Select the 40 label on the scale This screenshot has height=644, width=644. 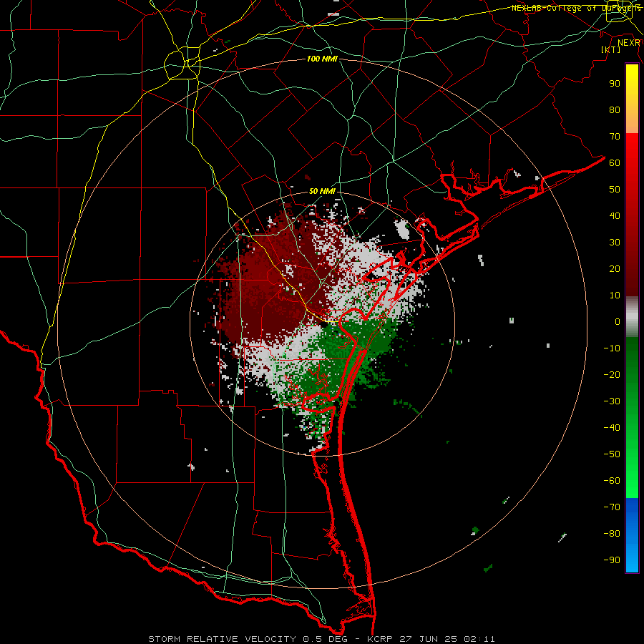pyautogui.click(x=615, y=215)
